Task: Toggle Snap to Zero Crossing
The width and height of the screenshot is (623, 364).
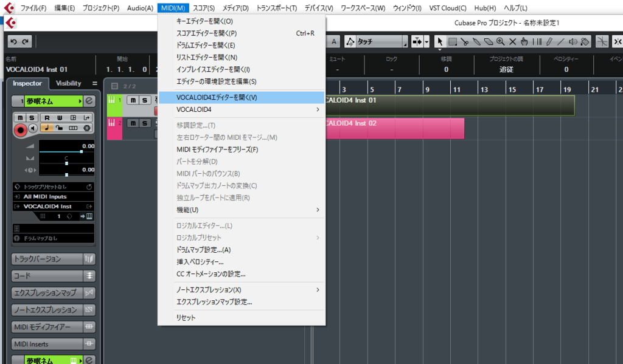Action: click(x=602, y=41)
